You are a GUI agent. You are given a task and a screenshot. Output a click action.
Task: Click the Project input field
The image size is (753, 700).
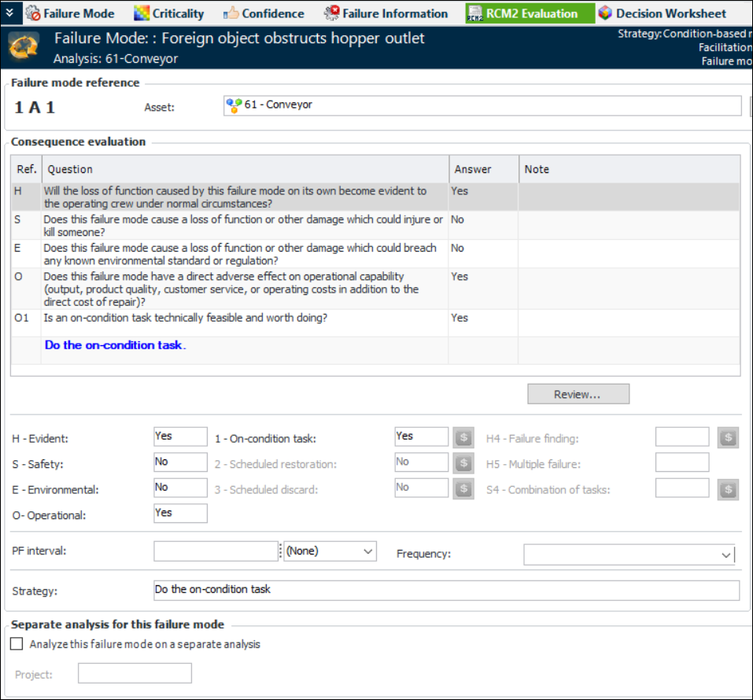pyautogui.click(x=135, y=673)
